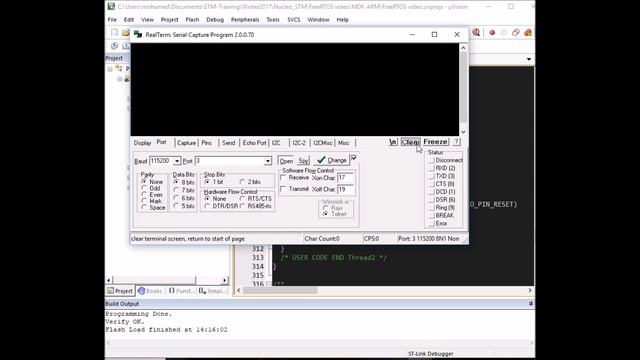Select 2 bits stop bits option
Viewport: 640px width, 360px height.
click(242, 182)
